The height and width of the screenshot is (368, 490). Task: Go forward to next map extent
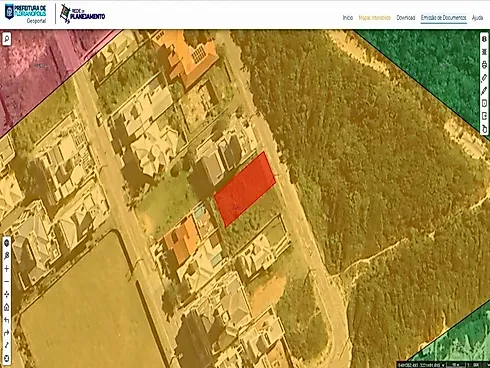pos(7,333)
